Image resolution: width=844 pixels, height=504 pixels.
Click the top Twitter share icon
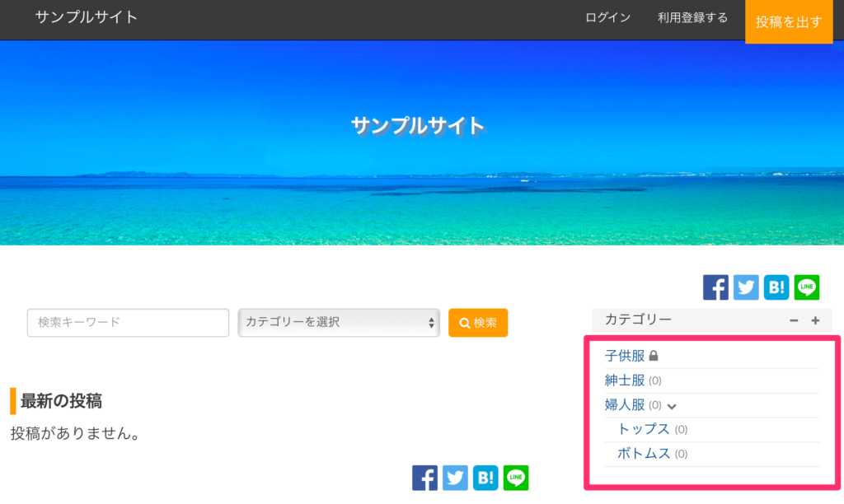pyautogui.click(x=746, y=287)
